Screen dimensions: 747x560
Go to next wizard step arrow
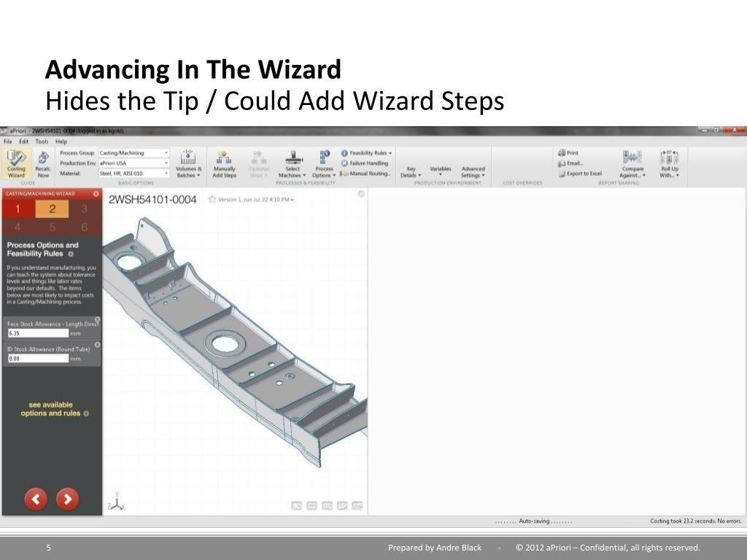68,499
